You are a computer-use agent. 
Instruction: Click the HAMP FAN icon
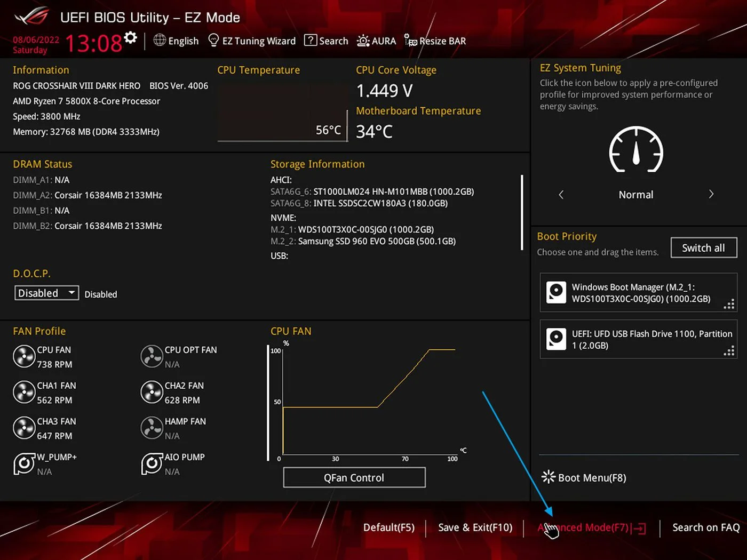pos(152,428)
